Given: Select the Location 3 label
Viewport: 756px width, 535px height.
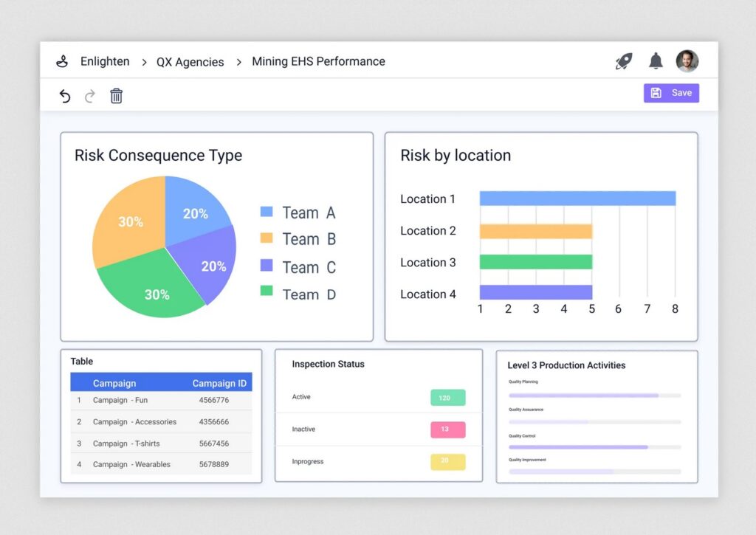Looking at the screenshot, I should click(428, 263).
